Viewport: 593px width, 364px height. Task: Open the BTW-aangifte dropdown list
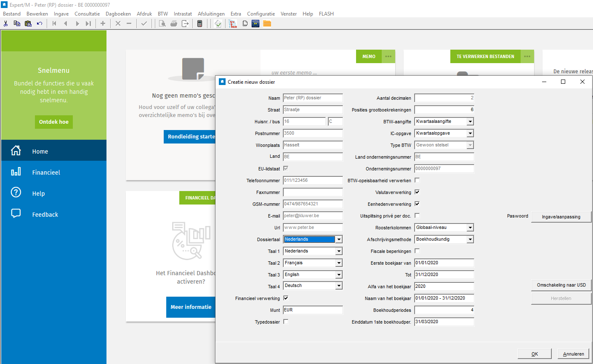pyautogui.click(x=470, y=122)
